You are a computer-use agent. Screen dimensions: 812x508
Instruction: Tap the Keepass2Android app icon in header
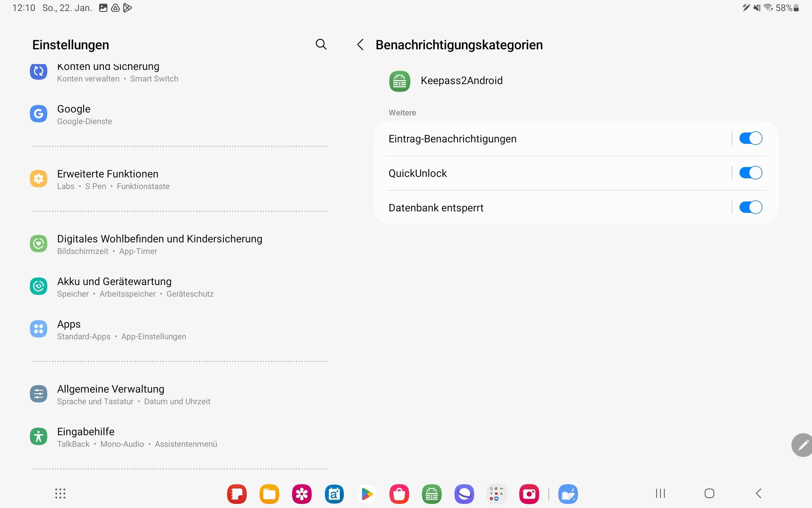[x=400, y=81]
